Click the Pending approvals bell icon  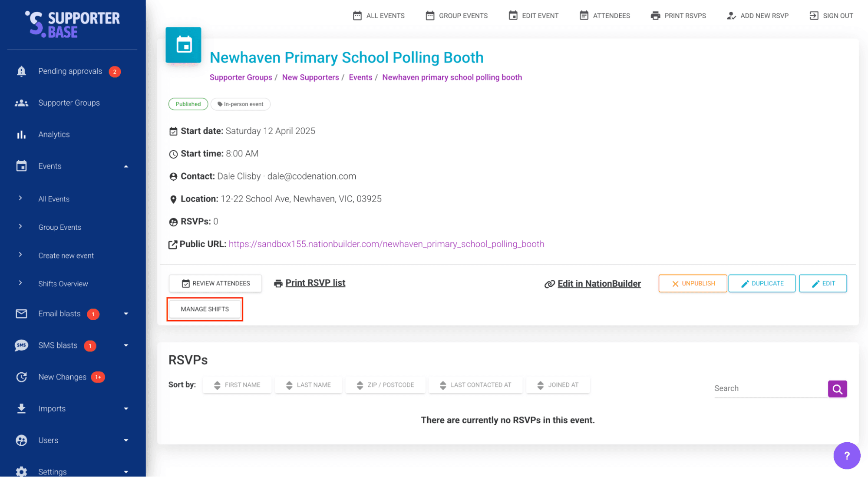[x=21, y=71]
